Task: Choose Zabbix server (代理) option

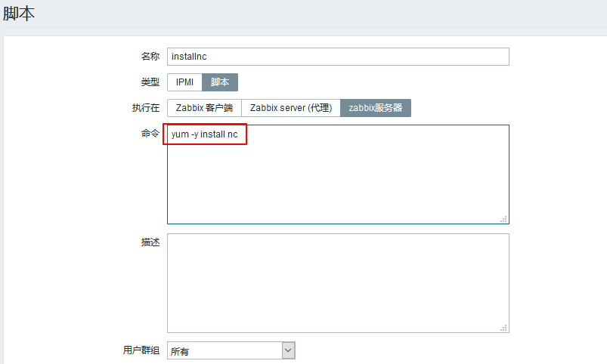Action: [x=291, y=108]
